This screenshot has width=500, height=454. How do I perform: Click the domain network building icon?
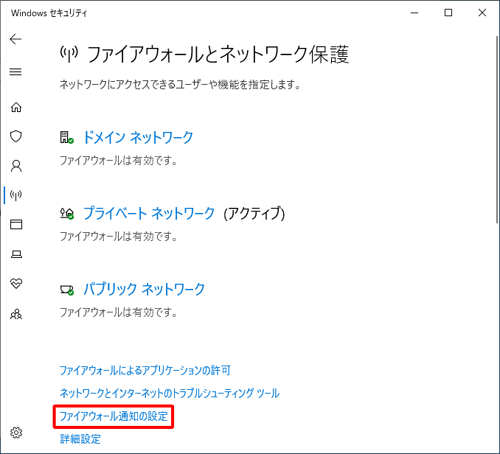[x=67, y=137]
